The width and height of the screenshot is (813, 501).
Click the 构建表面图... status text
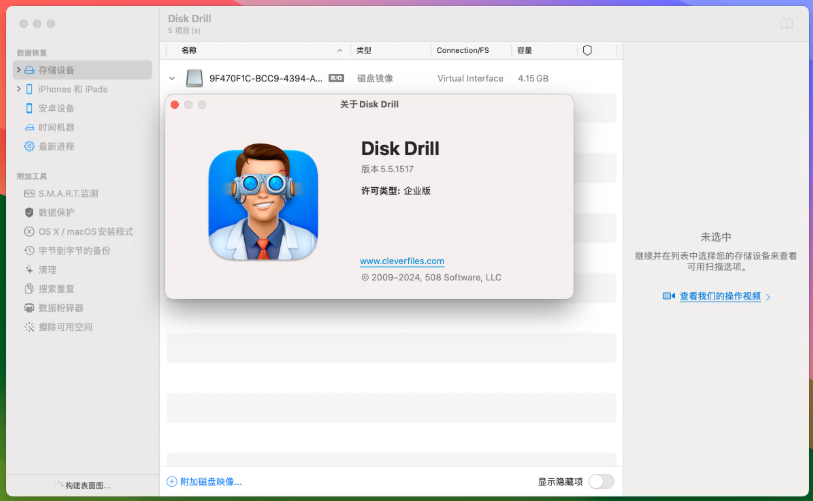pos(88,485)
